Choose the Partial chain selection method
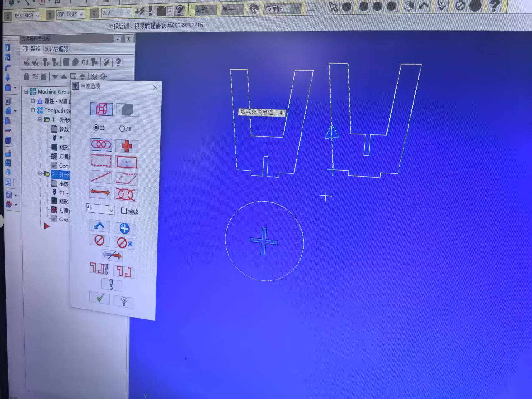Viewport: 532px width, 399px height. (x=126, y=194)
